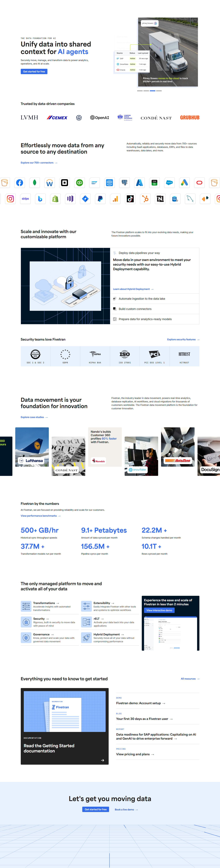This screenshot has width=220, height=868.
Task: Select the PCI DSS Level 1 badge
Action: pos(155,356)
